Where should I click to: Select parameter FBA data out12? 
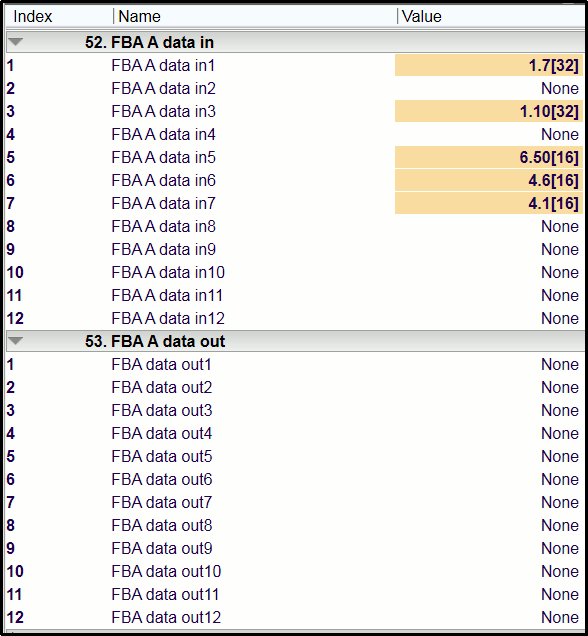coord(166,617)
